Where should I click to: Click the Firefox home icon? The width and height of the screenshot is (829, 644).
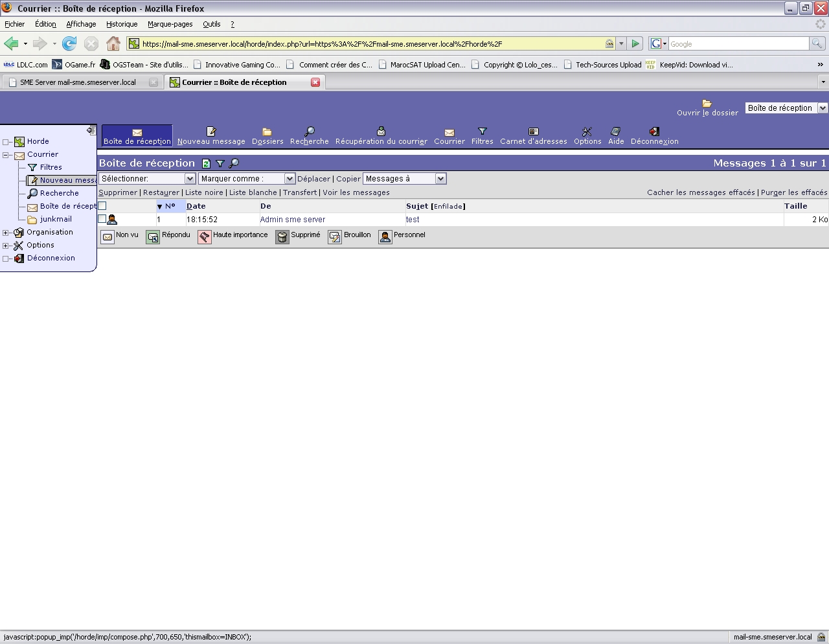coord(113,43)
